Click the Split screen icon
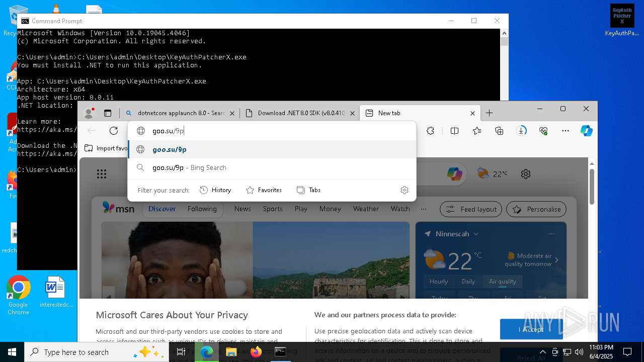The image size is (644, 362). click(455, 131)
